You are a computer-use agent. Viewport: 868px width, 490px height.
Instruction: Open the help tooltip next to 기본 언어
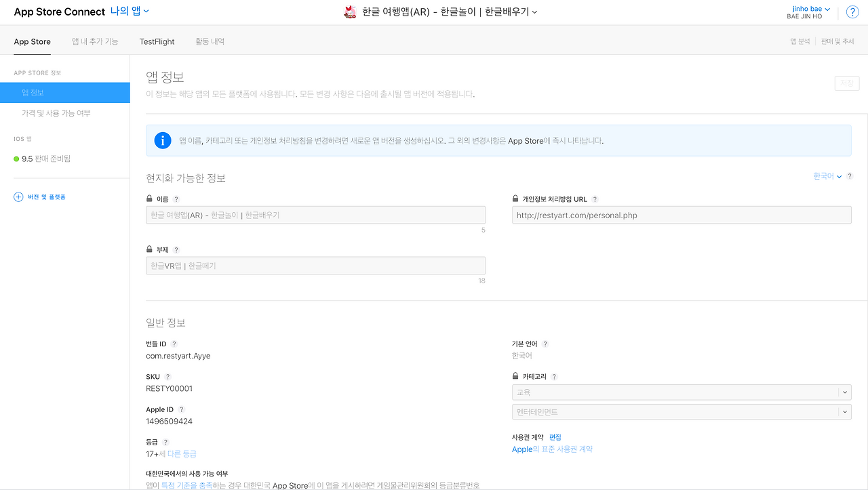pos(545,344)
